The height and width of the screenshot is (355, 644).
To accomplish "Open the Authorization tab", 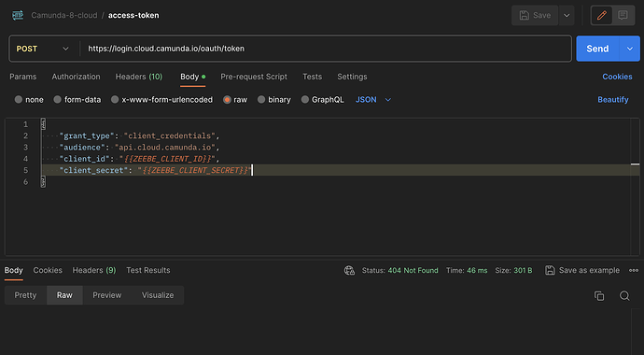I will pyautogui.click(x=76, y=77).
